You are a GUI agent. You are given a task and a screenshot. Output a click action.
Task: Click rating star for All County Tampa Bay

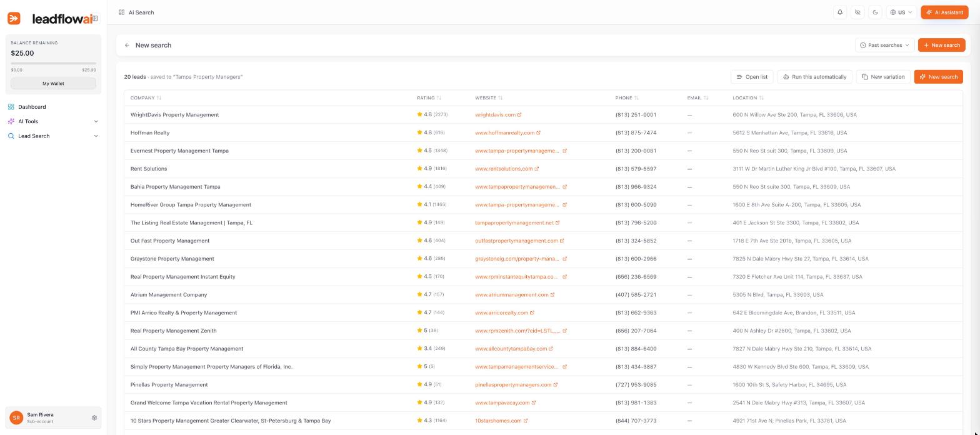pos(420,349)
